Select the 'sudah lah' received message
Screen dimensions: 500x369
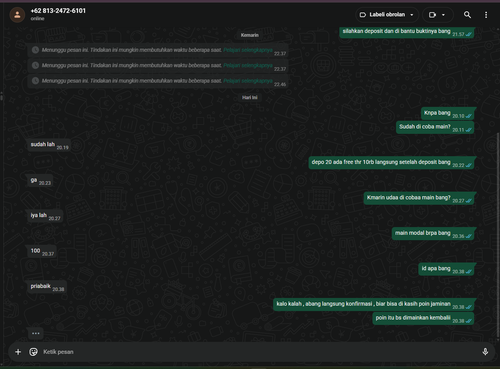coord(49,145)
